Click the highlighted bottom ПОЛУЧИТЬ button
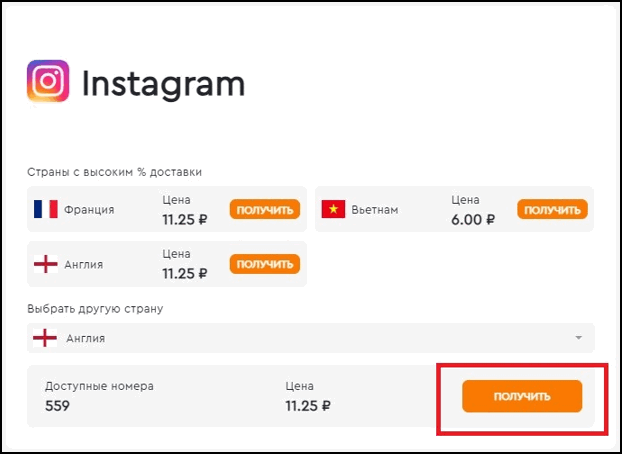 click(x=522, y=396)
